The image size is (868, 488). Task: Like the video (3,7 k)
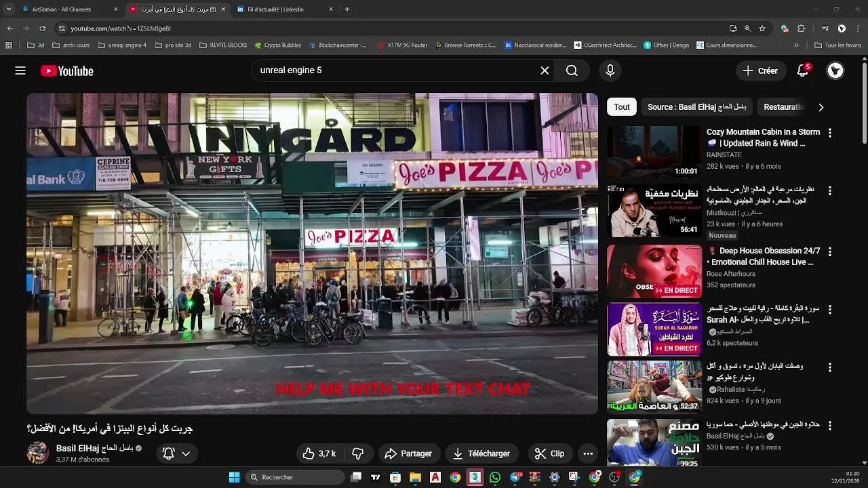coord(319,453)
